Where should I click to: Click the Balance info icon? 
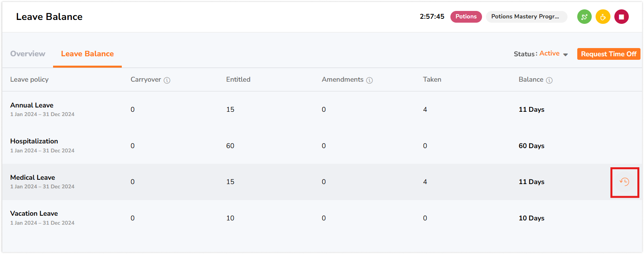[x=549, y=80]
